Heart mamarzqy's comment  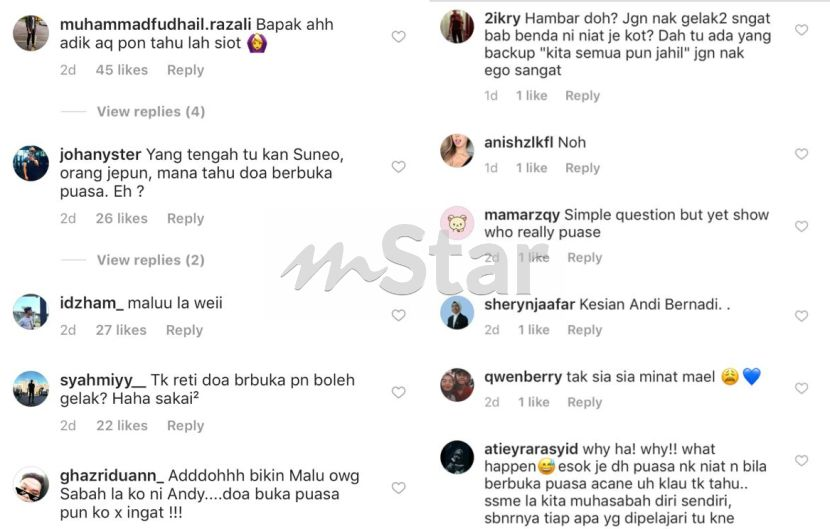(x=801, y=226)
